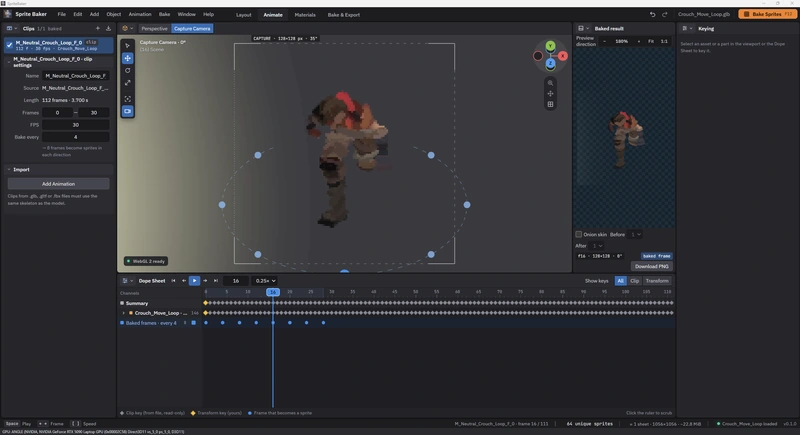Viewport: 800px width, 435px height.
Task: Click the Bake Sprites button
Action: [767, 14]
